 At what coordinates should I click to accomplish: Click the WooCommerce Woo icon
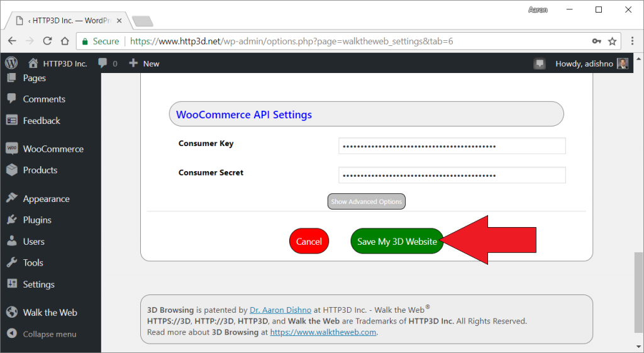12,148
